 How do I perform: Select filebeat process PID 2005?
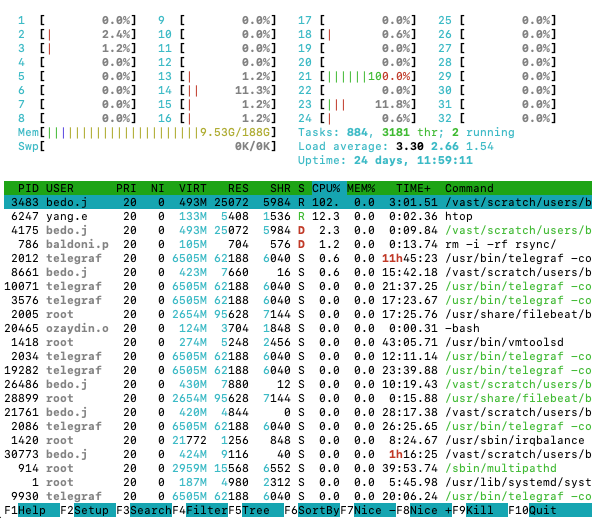(298, 314)
